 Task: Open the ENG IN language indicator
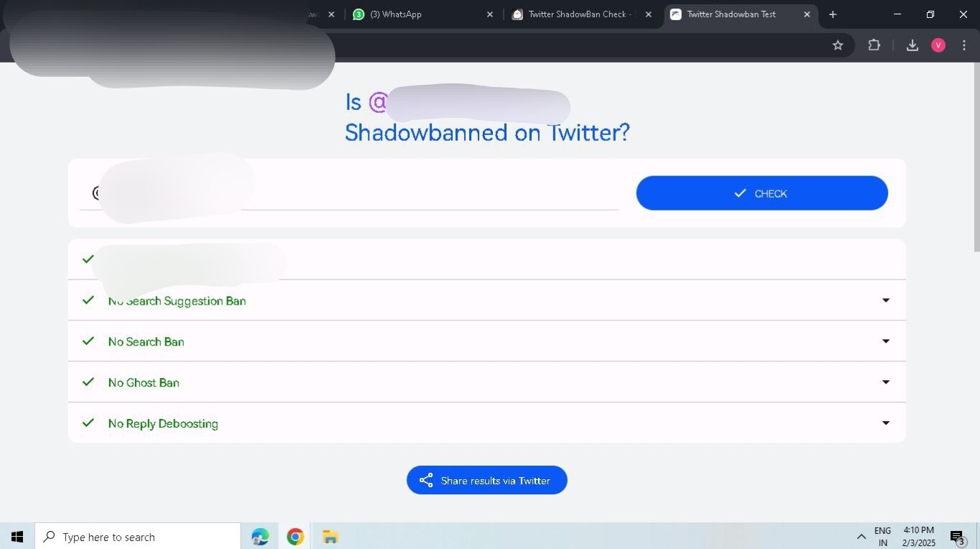882,537
